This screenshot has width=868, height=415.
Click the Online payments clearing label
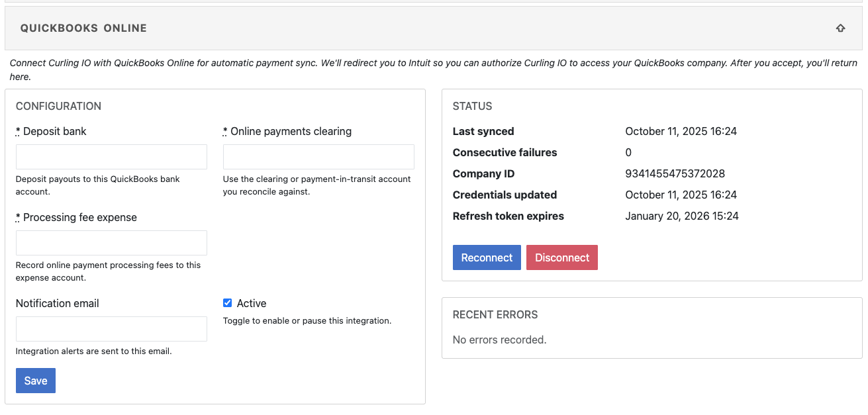[x=287, y=131]
